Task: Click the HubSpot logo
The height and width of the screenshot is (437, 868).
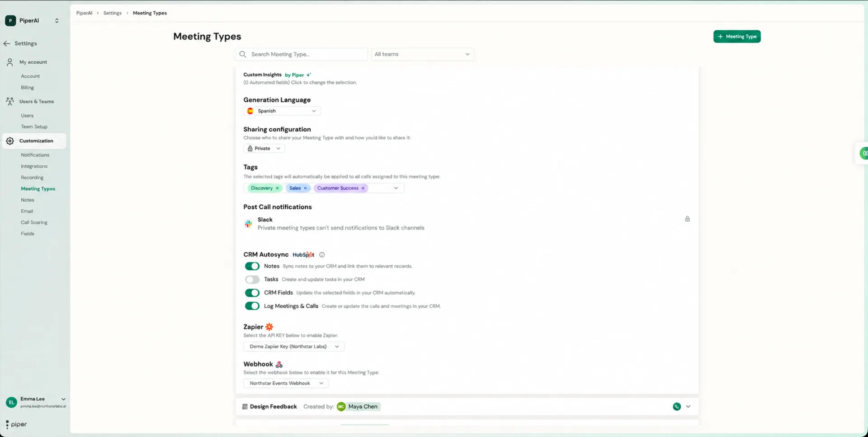Action: (303, 255)
